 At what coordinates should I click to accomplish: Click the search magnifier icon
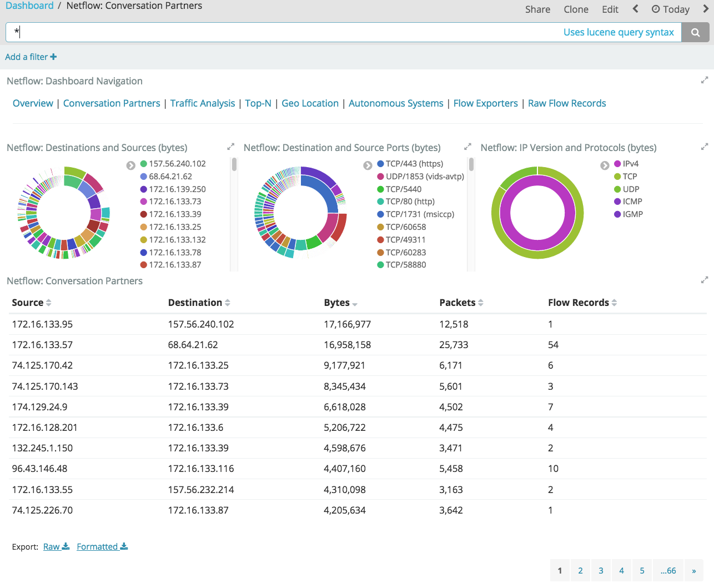695,32
